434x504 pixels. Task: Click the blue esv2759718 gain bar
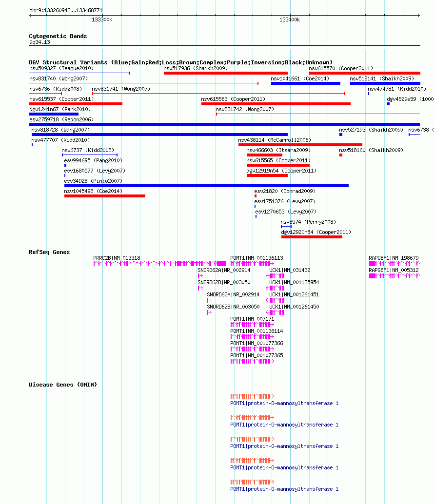pyautogui.click(x=224, y=124)
